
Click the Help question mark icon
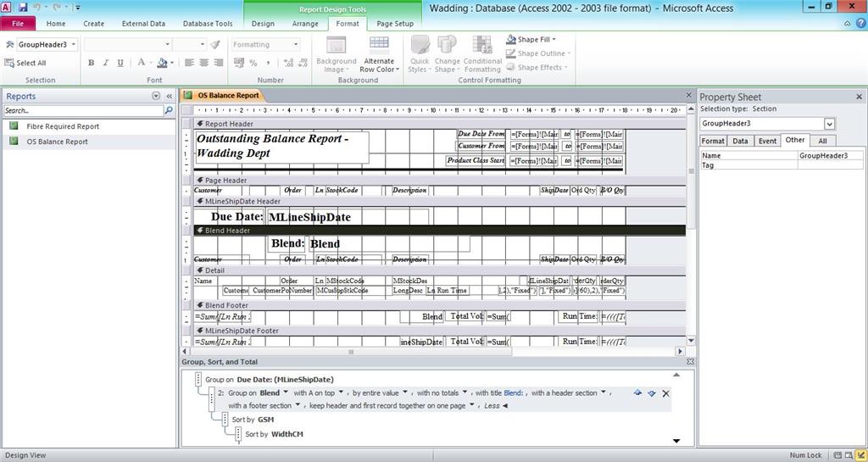(861, 23)
